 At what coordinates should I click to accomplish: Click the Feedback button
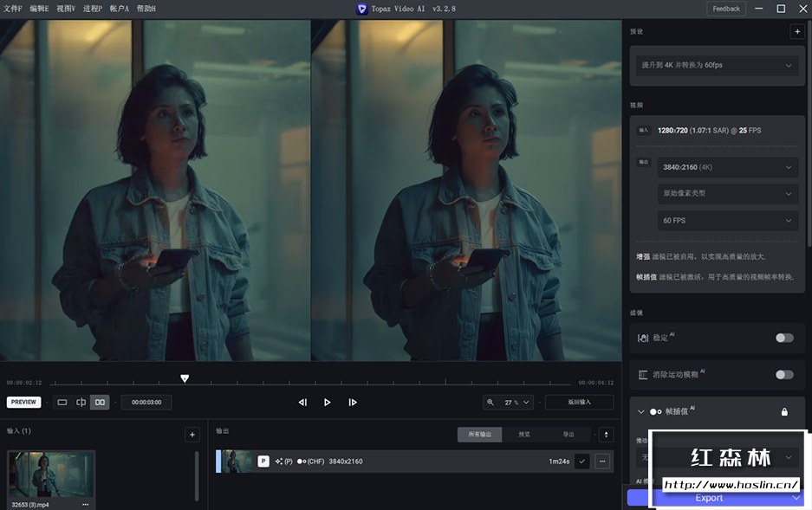pos(726,9)
